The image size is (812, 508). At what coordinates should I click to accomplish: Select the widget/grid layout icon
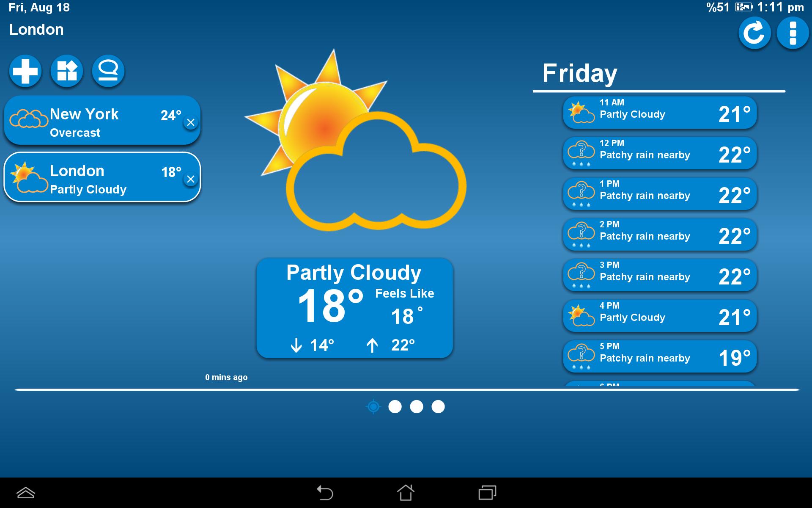66,70
